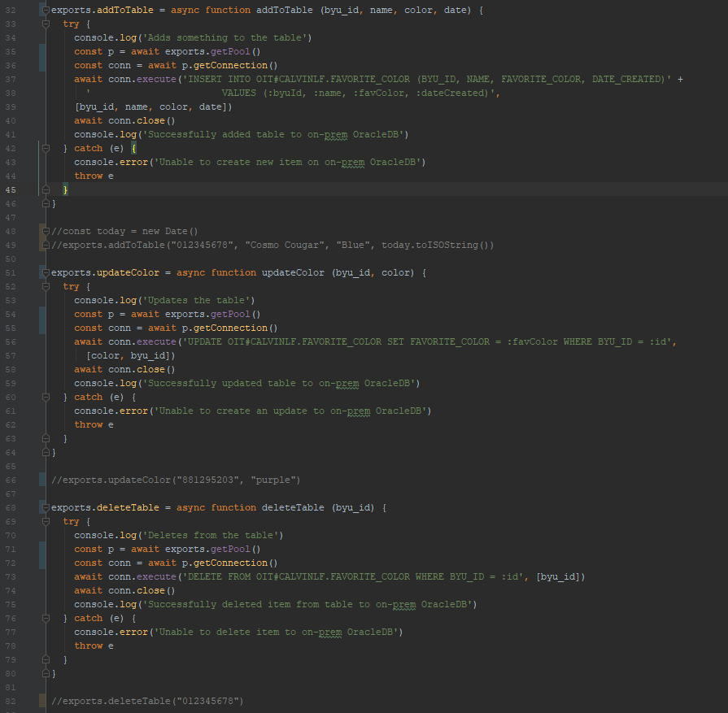Collapse the addToTable function fold on line 32
The height and width of the screenshot is (713, 728).
46,10
